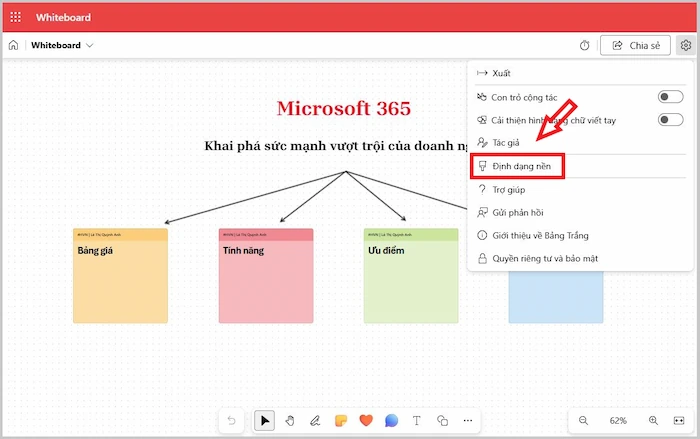Select the Text tool
Viewport: 700px width, 439px height.
pos(417,420)
